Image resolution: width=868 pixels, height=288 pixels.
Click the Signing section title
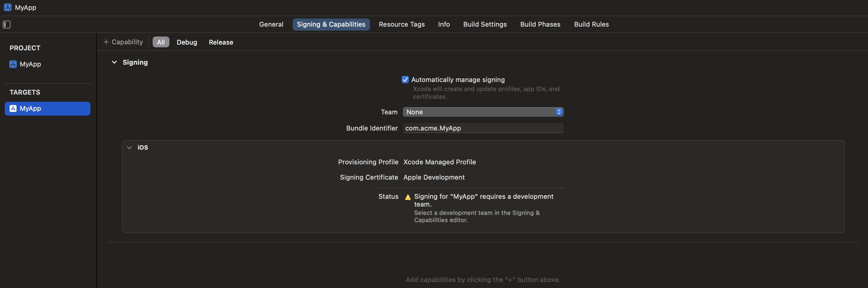[135, 62]
